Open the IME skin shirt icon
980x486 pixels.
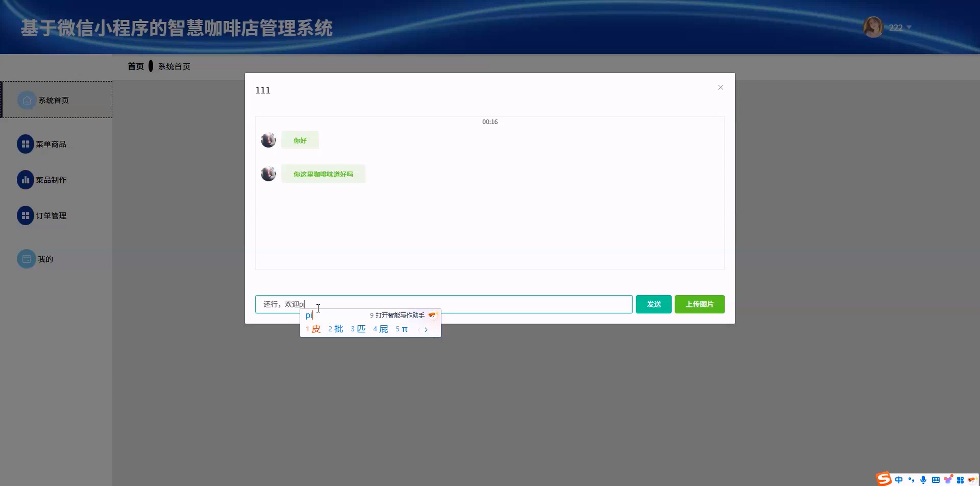tap(948, 479)
